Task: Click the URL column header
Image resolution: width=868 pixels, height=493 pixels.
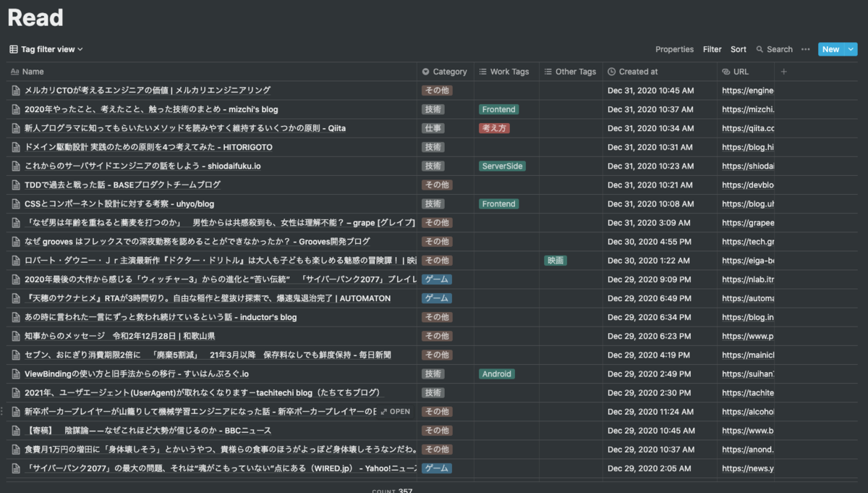Action: (746, 72)
